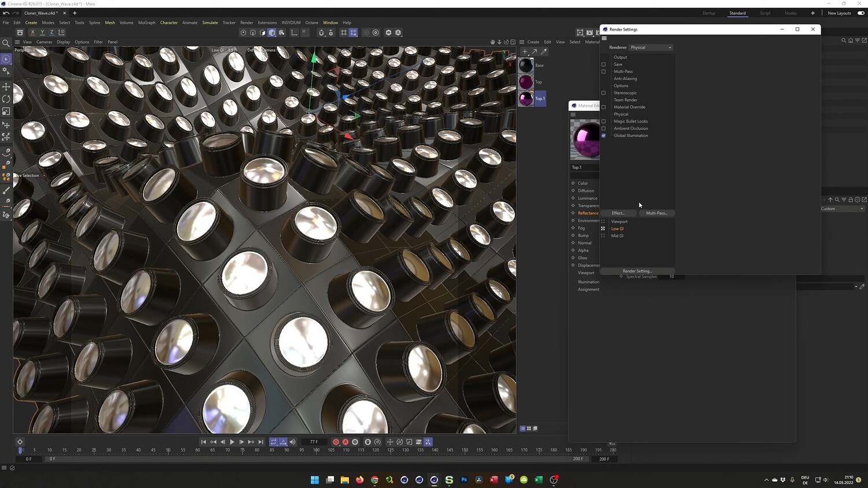
Task: Toggle autokeying button in timeline
Action: click(345, 442)
